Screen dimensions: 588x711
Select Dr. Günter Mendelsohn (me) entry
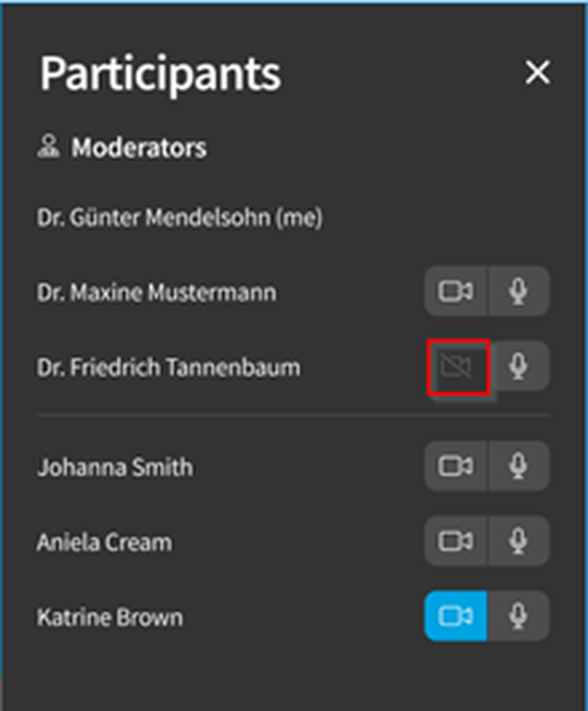pos(180,218)
